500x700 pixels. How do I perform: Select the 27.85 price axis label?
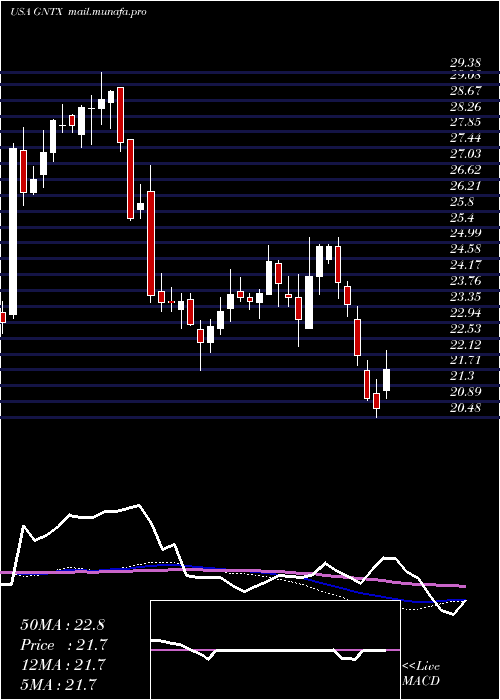click(465, 122)
